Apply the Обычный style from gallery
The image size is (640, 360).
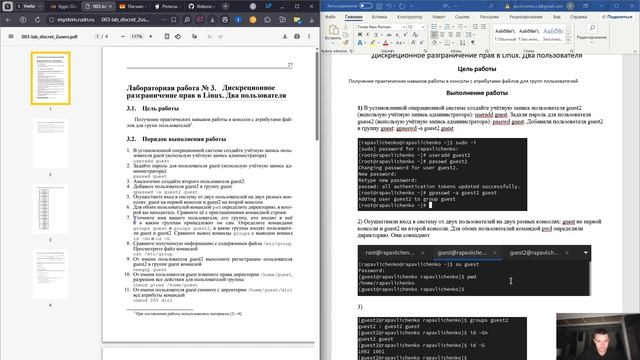coord(505,34)
